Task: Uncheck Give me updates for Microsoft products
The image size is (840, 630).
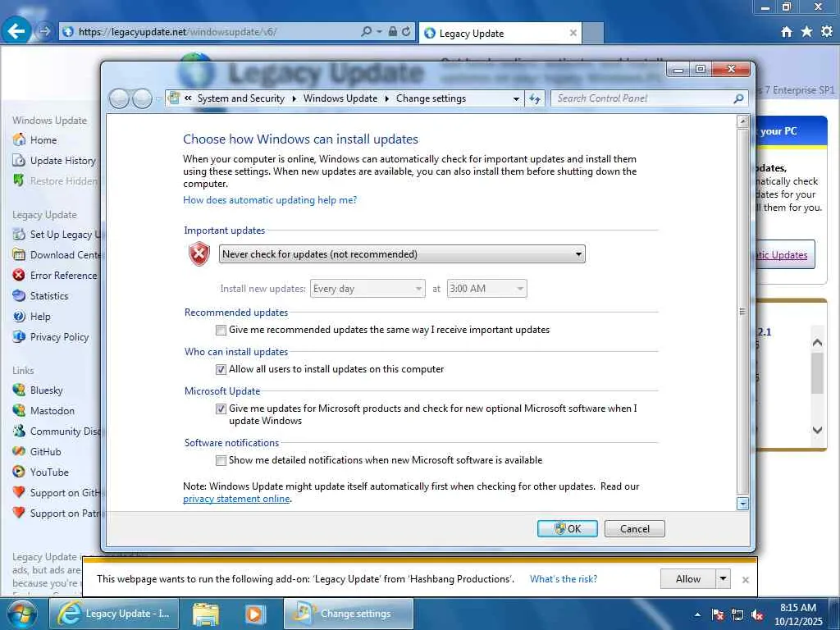Action: pyautogui.click(x=221, y=409)
